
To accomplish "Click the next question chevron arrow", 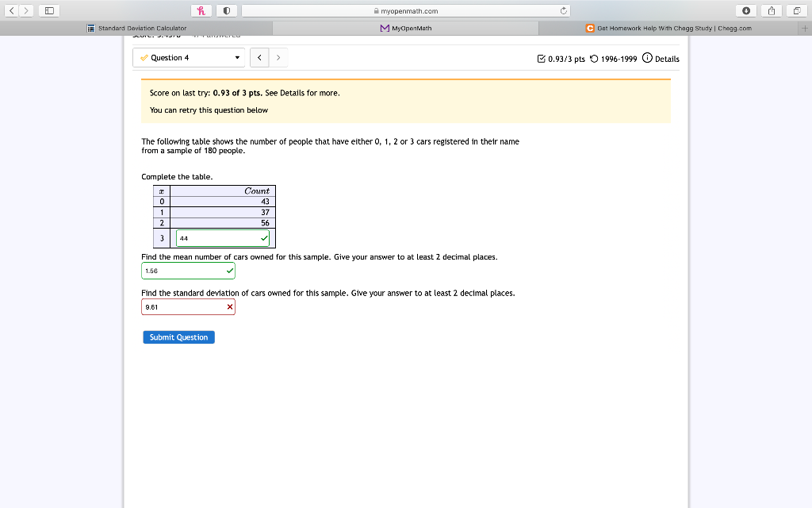I will [x=278, y=57].
